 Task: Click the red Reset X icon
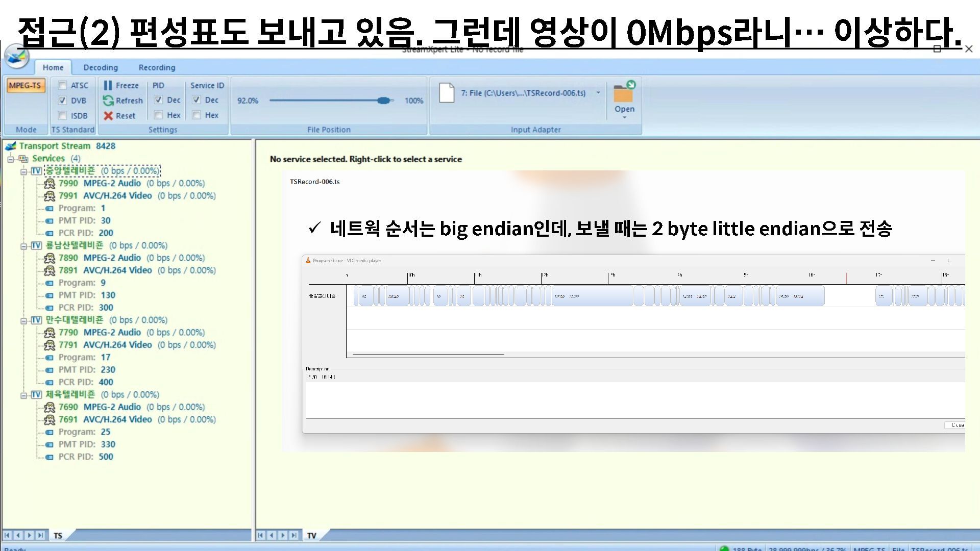pos(108,116)
